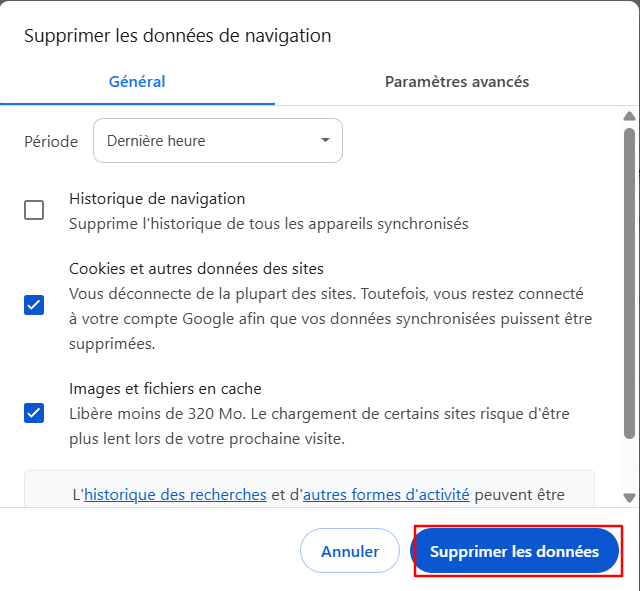Open the Paramètres avancés tab
This screenshot has height=591, width=640.
457,82
